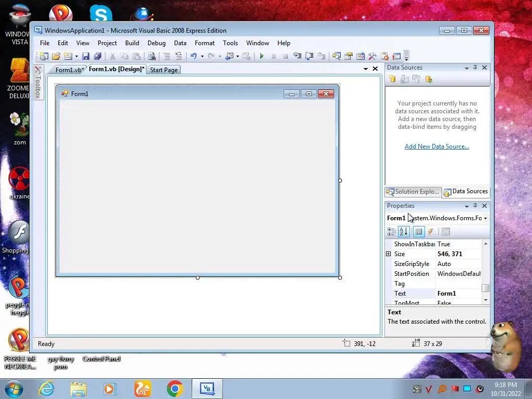Image resolution: width=532 pixels, height=399 pixels.
Task: Switch to the Start Page tab
Action: pos(164,70)
